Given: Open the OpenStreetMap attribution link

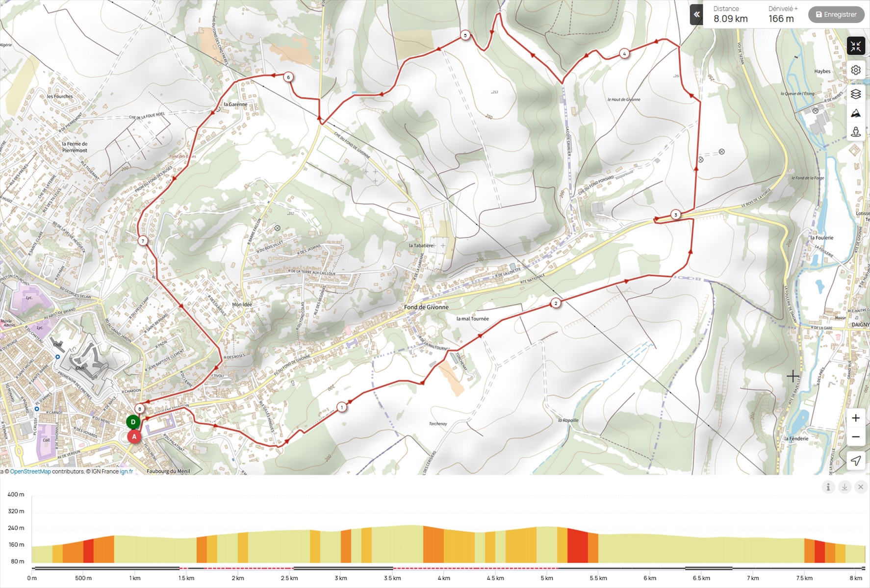Looking at the screenshot, I should pos(30,471).
